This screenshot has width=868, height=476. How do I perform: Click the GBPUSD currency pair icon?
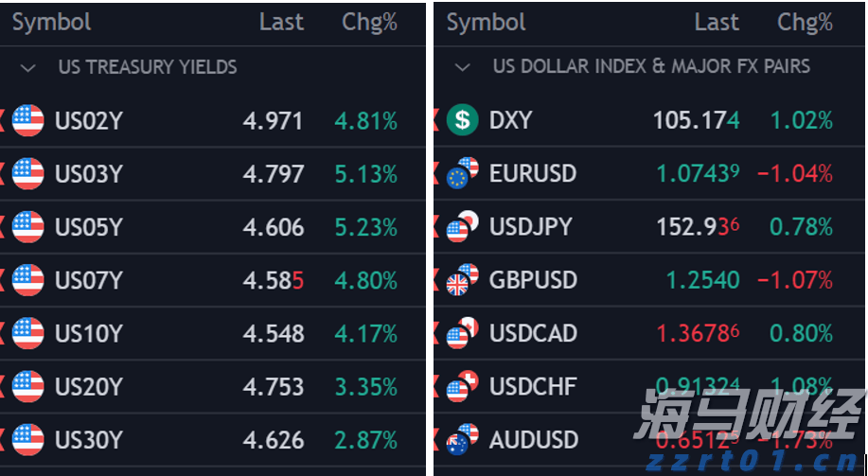463,280
